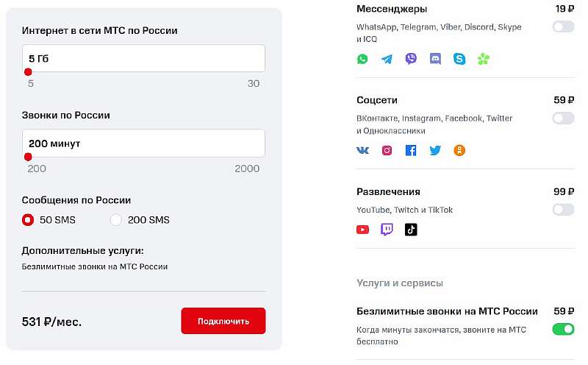Click the Viber icon
The image size is (588, 365).
coord(411,59)
